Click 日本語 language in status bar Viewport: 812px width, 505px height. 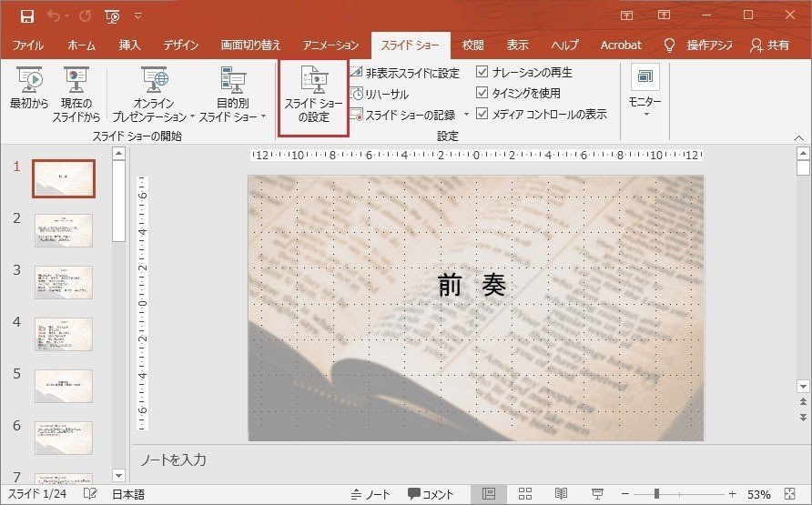click(x=128, y=494)
